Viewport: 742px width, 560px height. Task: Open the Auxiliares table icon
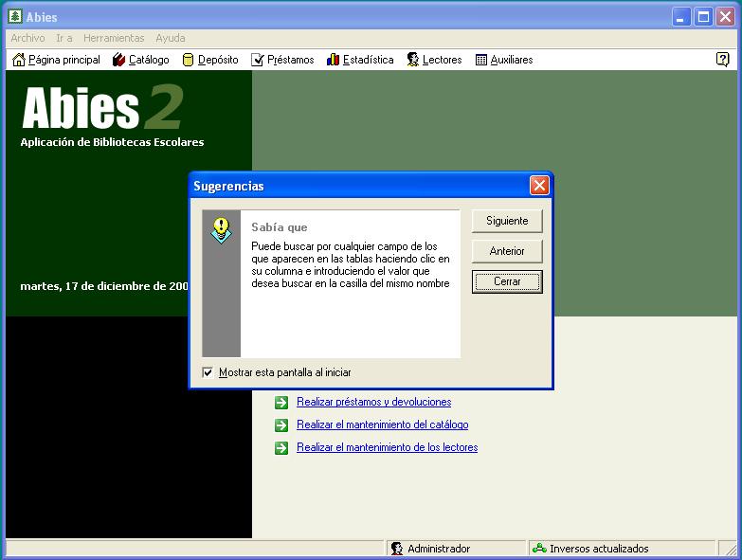coord(481,60)
